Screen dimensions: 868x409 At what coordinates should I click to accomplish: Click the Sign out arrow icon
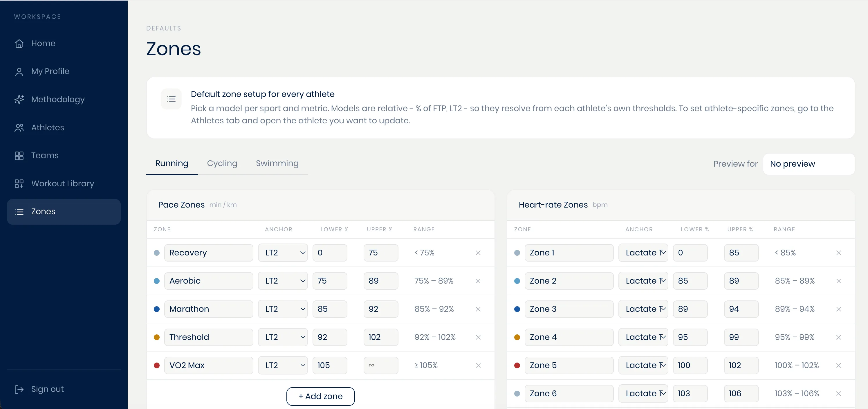[19, 389]
